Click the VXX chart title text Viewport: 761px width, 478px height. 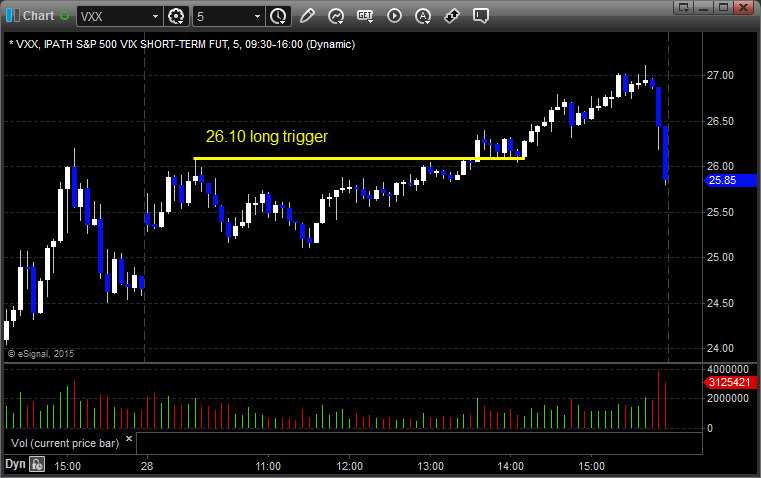(x=182, y=44)
